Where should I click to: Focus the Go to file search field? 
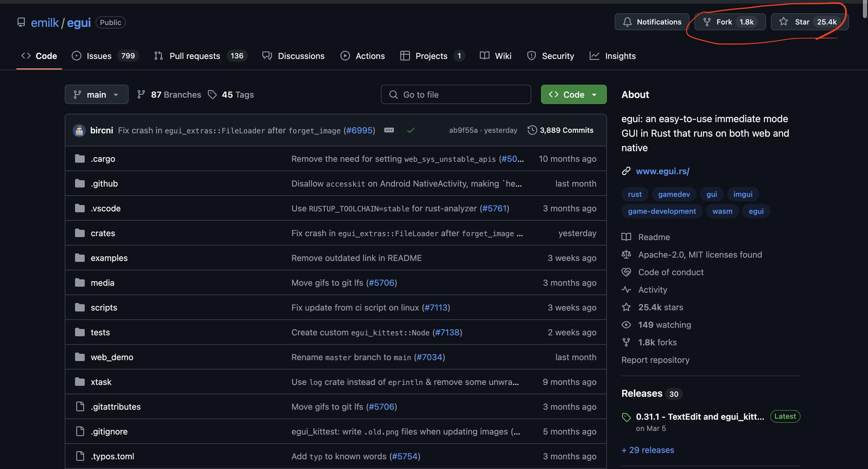point(456,94)
